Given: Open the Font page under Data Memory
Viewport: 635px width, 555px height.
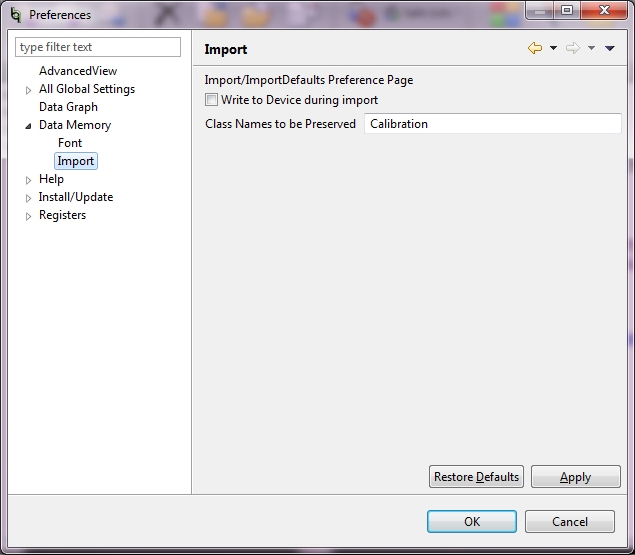Looking at the screenshot, I should [70, 143].
